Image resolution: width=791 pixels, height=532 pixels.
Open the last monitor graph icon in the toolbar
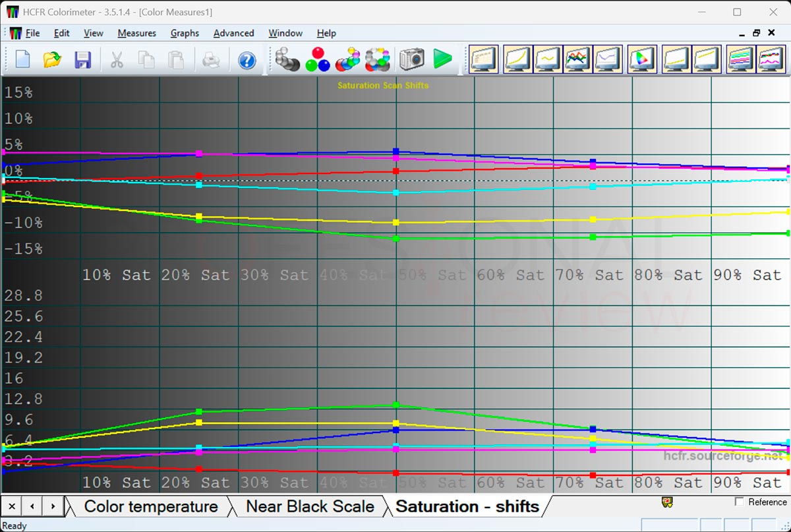click(771, 59)
